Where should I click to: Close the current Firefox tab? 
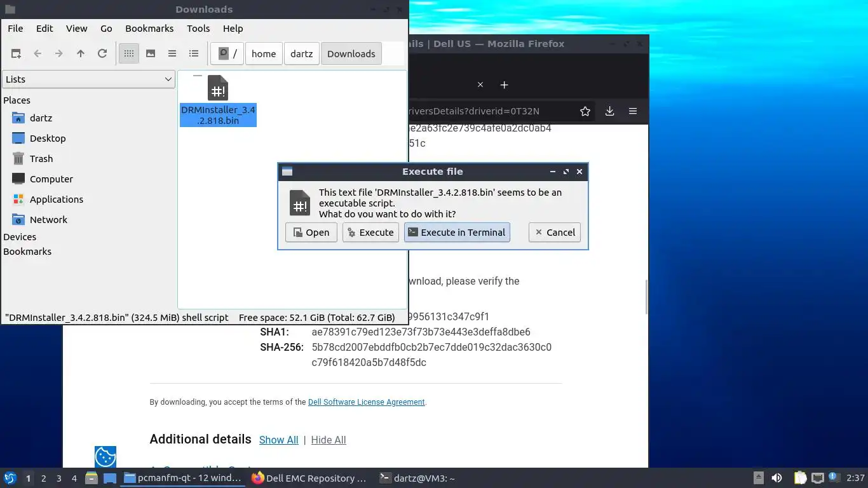pos(480,85)
